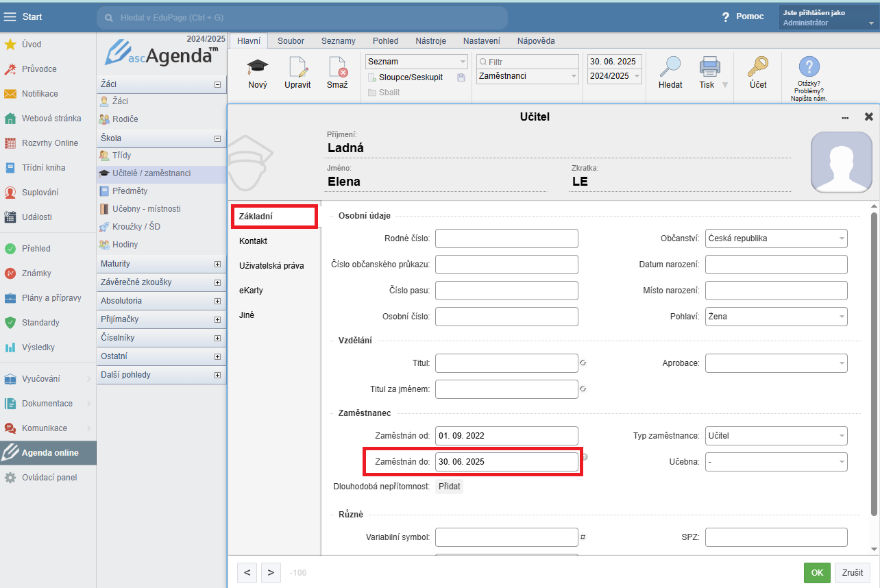
Task: Open Průvodce wizard in sidebar
Action: [x=48, y=69]
